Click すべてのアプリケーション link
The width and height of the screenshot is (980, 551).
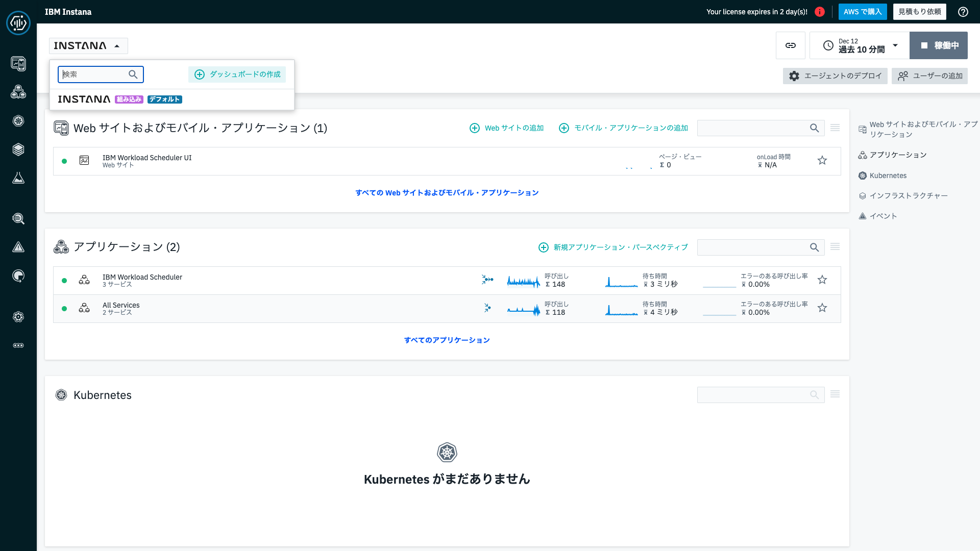(x=447, y=340)
